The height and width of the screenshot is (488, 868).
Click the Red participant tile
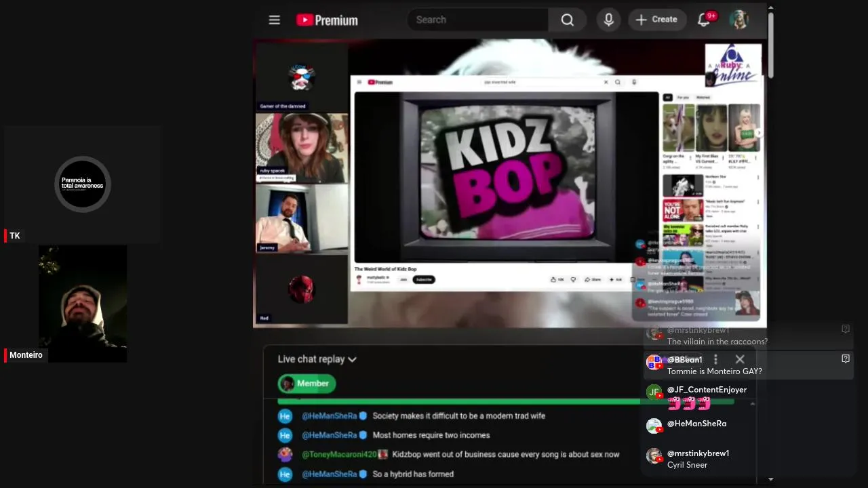301,289
